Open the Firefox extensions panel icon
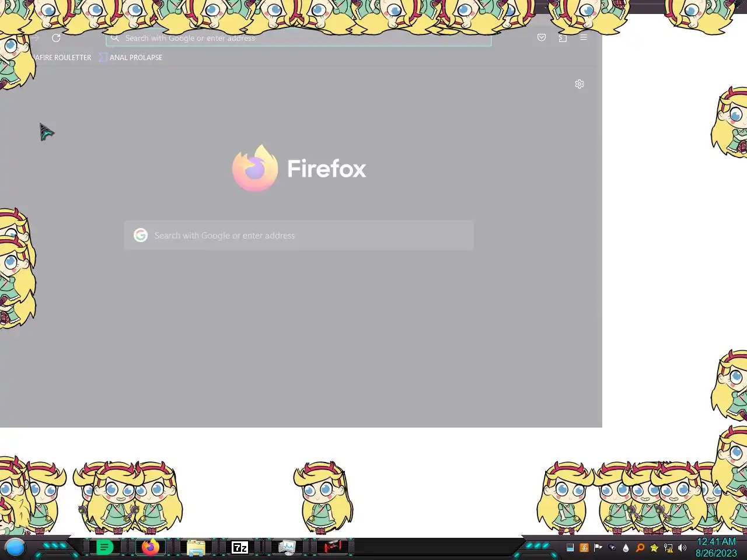Screen dimensions: 747x560 563,38
